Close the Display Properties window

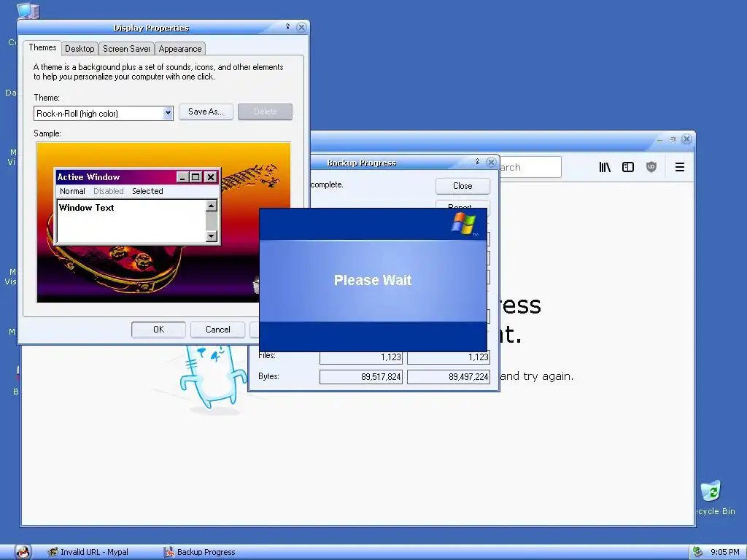tap(301, 27)
